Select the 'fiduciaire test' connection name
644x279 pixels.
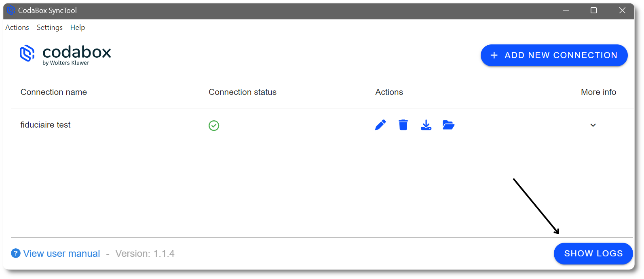45,125
